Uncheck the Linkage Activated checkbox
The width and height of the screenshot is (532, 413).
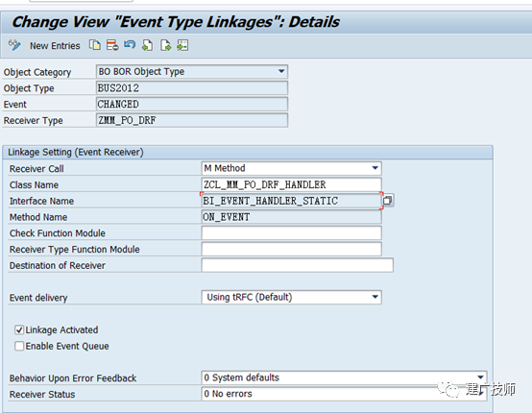coord(19,329)
